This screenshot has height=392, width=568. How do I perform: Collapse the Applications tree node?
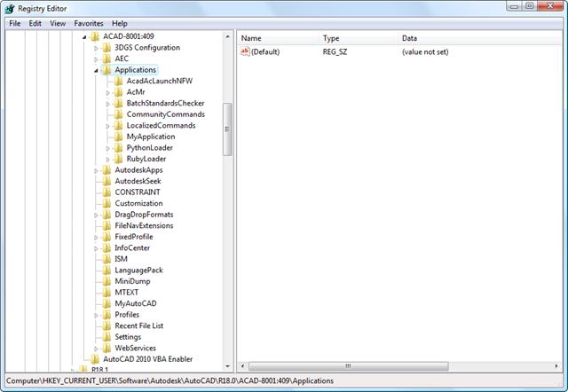click(96, 70)
